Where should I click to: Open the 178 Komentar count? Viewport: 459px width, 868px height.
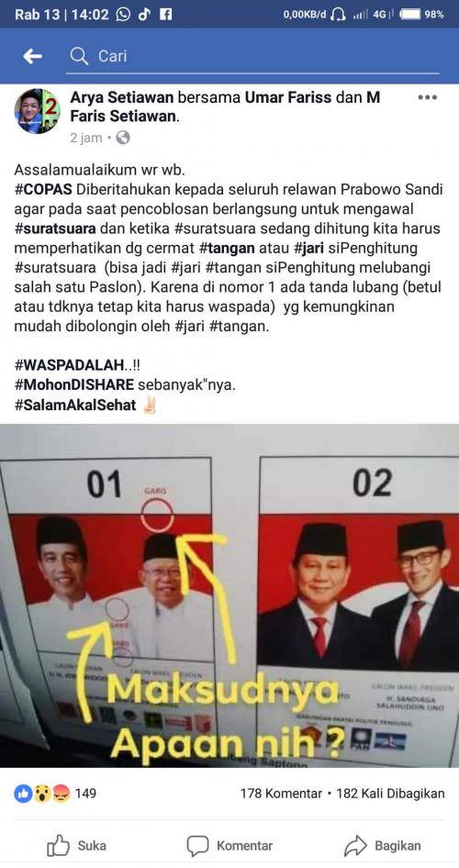(x=281, y=794)
